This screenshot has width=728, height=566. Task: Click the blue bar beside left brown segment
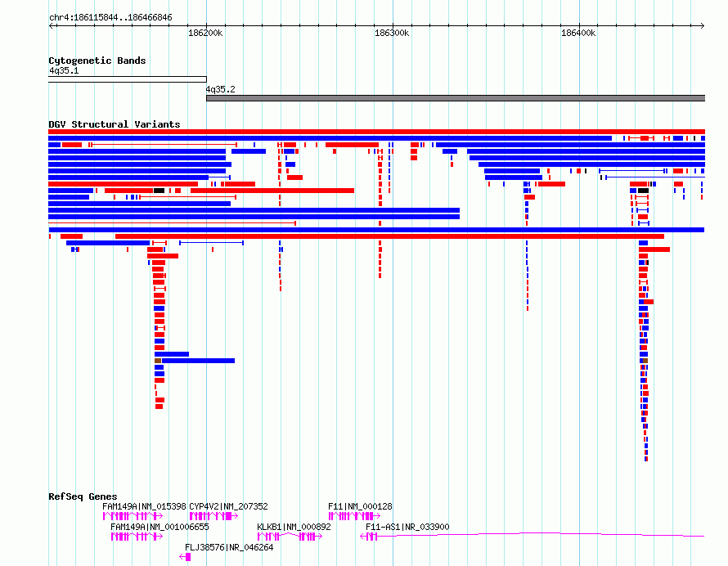click(198, 361)
